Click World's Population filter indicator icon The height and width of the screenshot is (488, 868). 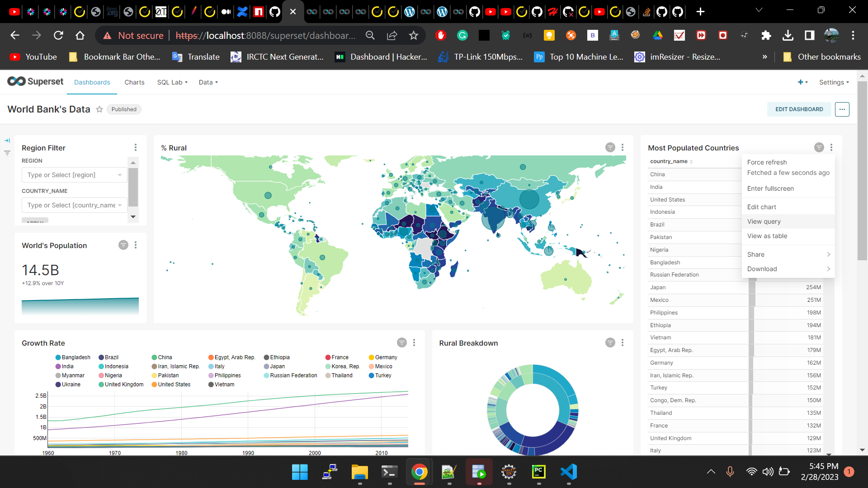[123, 245]
